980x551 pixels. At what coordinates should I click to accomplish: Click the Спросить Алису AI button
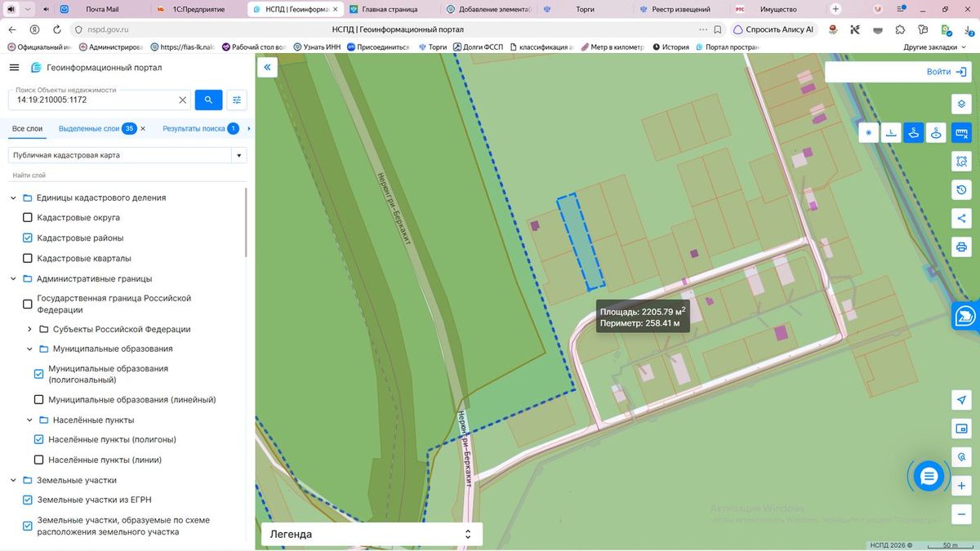pyautogui.click(x=773, y=29)
